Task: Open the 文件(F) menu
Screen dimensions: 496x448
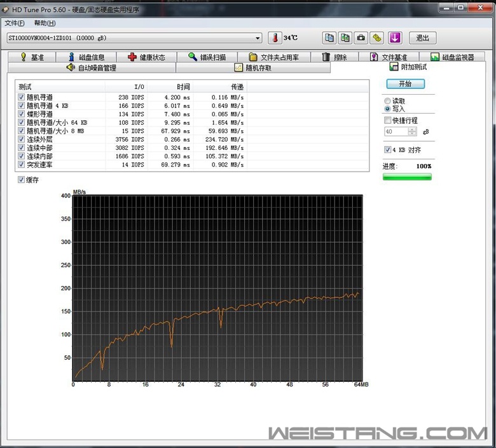Action: pos(15,23)
